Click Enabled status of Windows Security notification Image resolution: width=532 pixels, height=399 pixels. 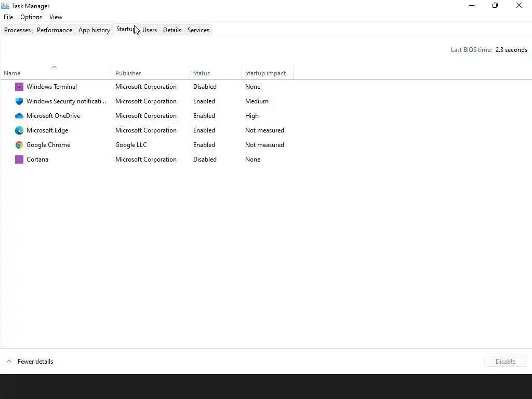(204, 101)
